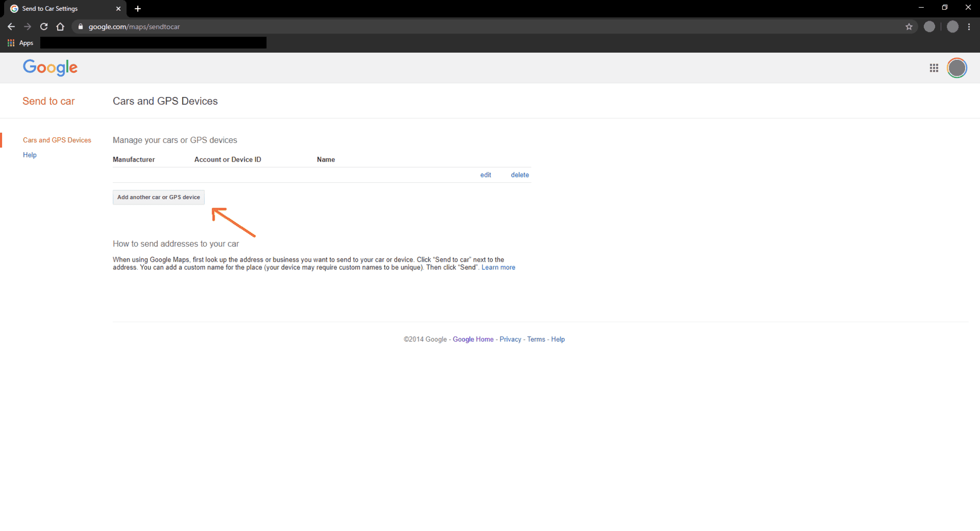Click the delete link for the device

pos(520,175)
